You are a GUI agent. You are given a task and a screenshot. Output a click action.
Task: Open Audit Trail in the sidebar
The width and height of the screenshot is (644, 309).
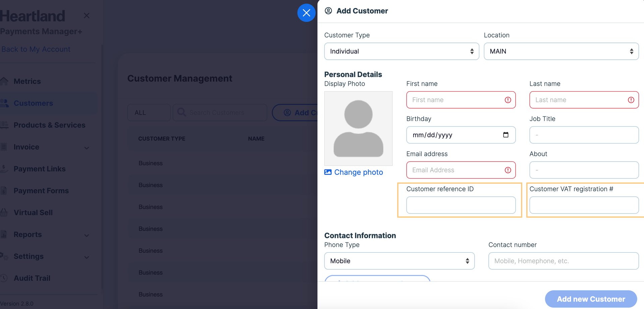(x=32, y=278)
